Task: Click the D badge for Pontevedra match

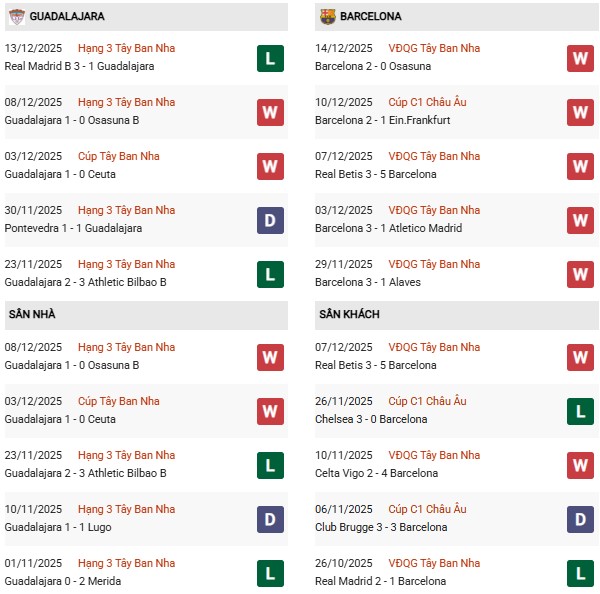Action: pos(270,220)
